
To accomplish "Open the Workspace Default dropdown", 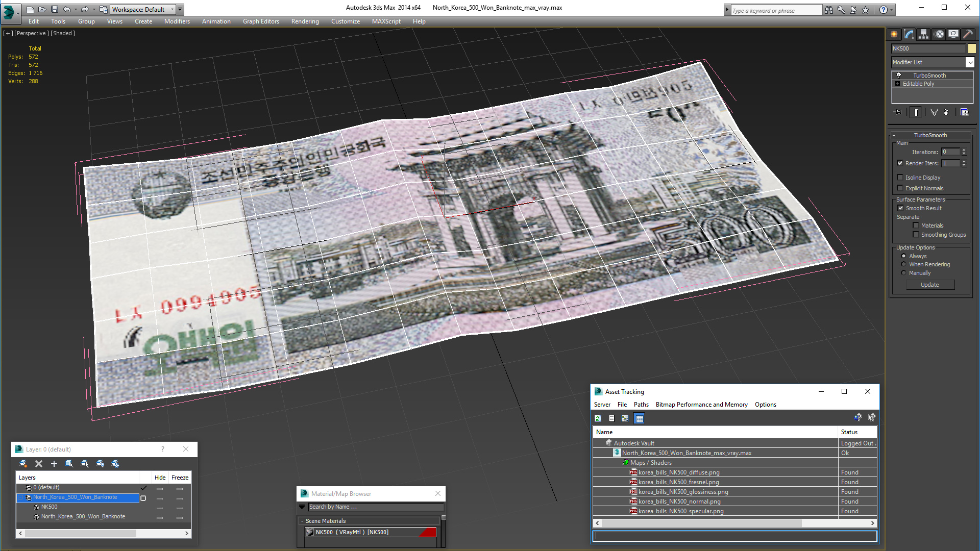I will pos(172,9).
